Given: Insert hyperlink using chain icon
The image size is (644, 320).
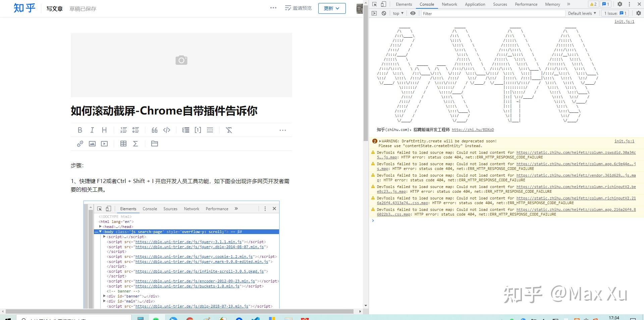Looking at the screenshot, I should [80, 144].
